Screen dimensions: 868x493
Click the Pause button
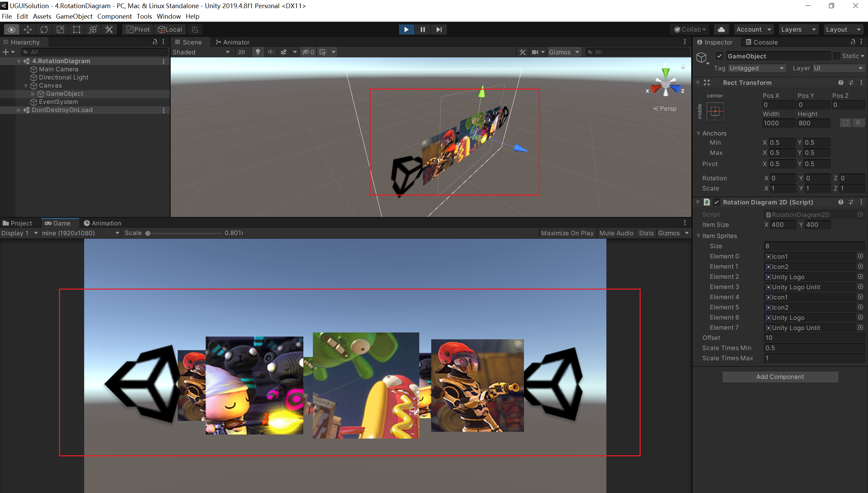point(422,30)
